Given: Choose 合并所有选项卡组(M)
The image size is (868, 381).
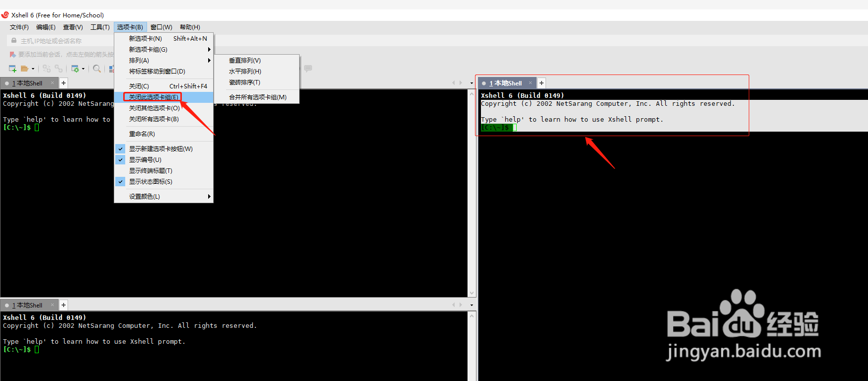Looking at the screenshot, I should [256, 97].
